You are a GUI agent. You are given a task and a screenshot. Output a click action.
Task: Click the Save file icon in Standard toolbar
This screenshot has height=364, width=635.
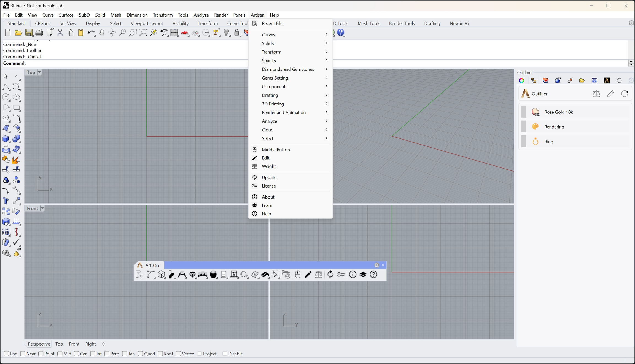pos(29,33)
